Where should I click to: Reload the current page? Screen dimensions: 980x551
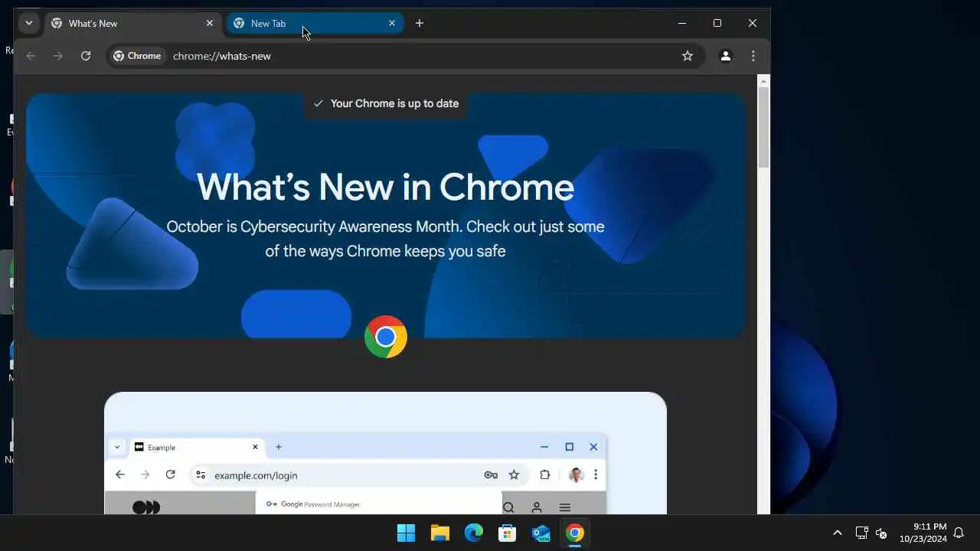click(x=86, y=56)
